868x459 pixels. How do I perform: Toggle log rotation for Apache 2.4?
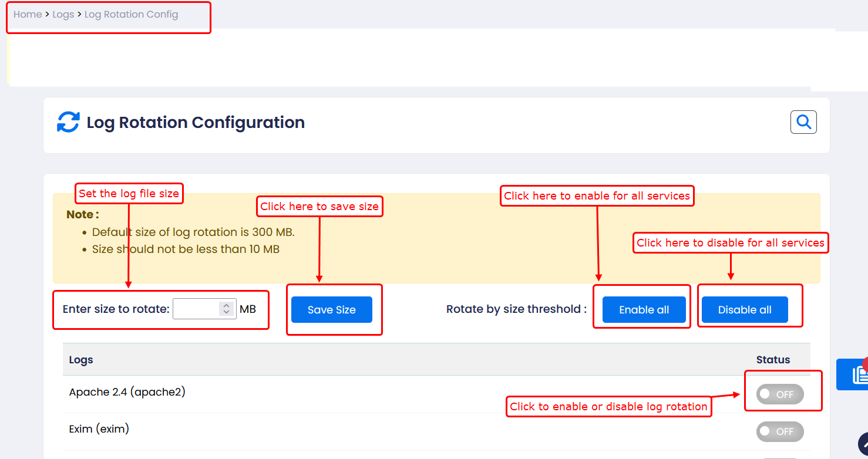point(779,394)
